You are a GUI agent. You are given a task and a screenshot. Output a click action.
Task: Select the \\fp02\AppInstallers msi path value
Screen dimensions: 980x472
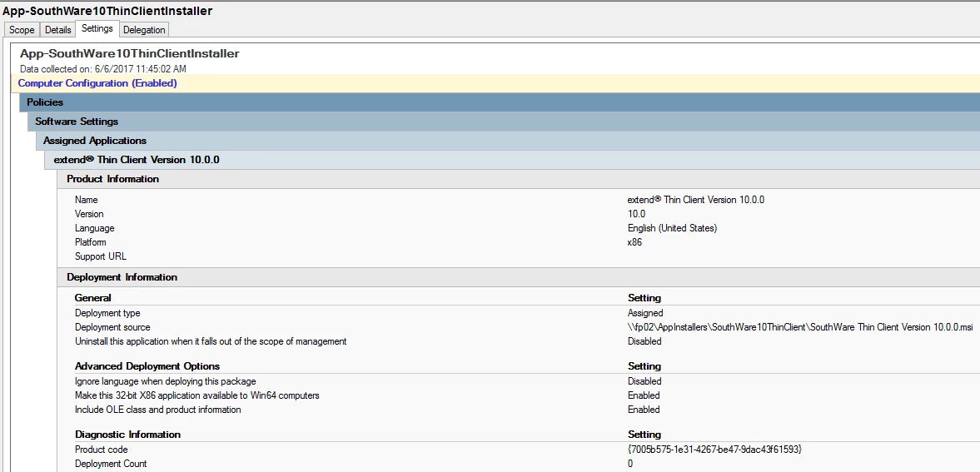[x=800, y=327]
